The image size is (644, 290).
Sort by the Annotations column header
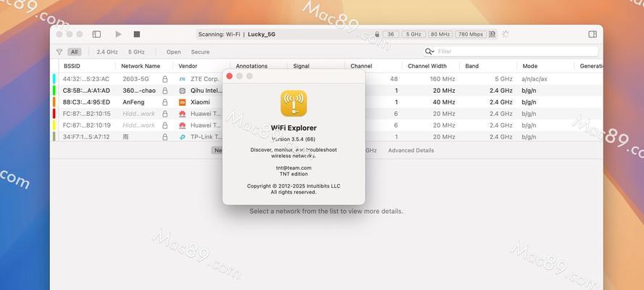[251, 66]
